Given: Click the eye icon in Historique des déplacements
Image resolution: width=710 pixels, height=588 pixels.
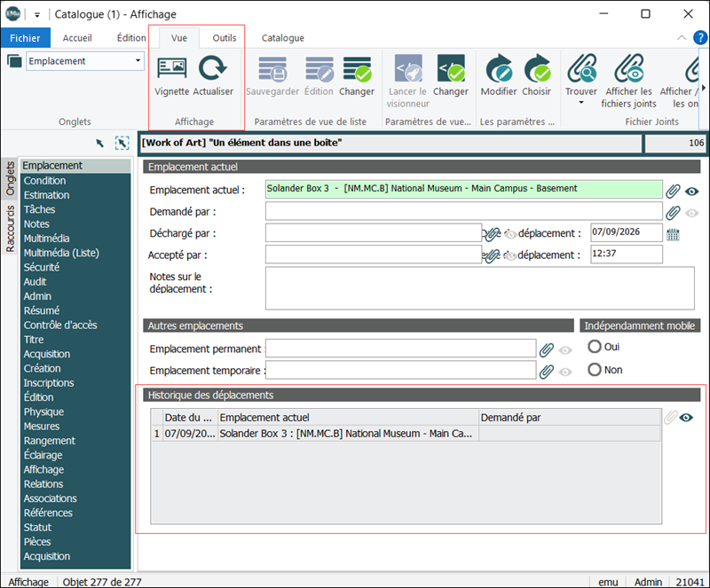Looking at the screenshot, I should point(686,418).
